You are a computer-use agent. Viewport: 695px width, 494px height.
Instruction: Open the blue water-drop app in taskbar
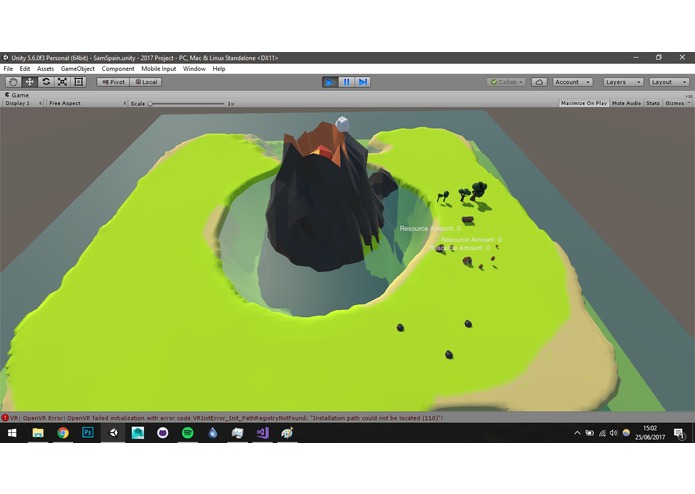click(213, 433)
